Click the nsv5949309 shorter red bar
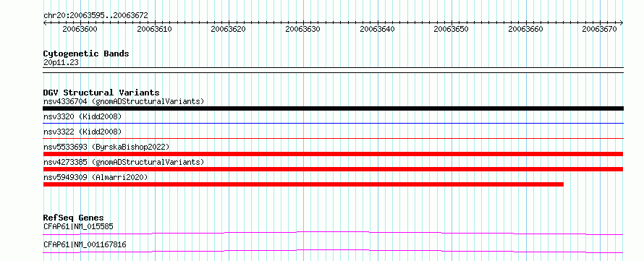 pos(303,184)
